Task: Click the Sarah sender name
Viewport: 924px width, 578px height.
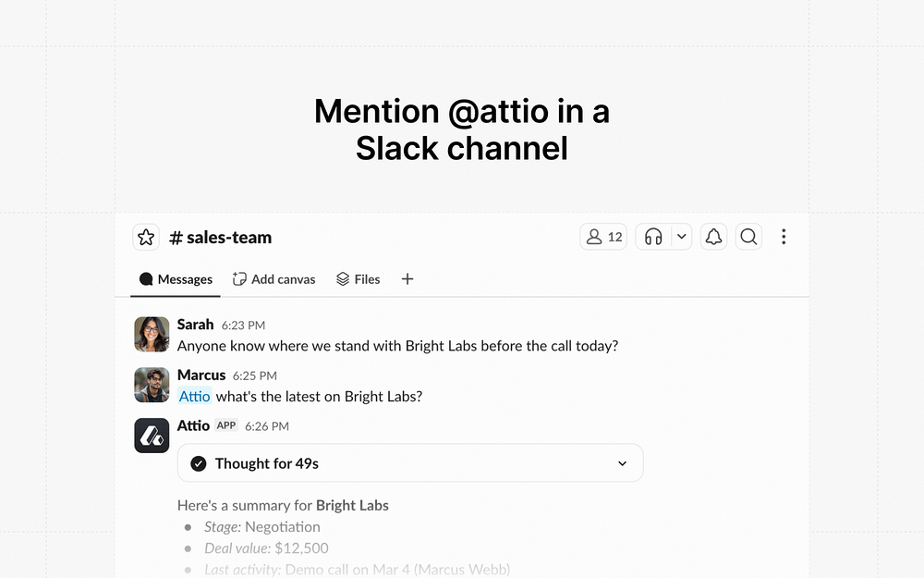Action: 195,325
